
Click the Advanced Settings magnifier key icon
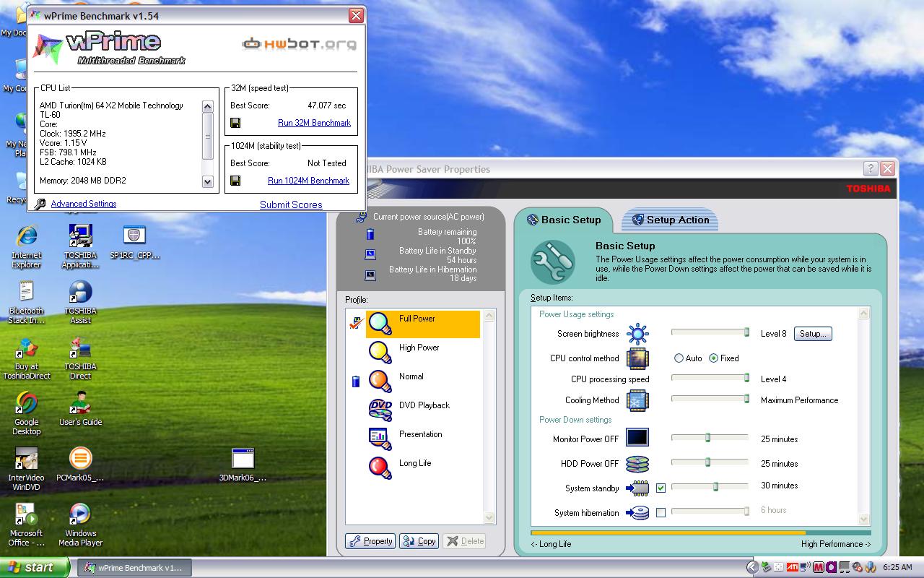[x=40, y=204]
